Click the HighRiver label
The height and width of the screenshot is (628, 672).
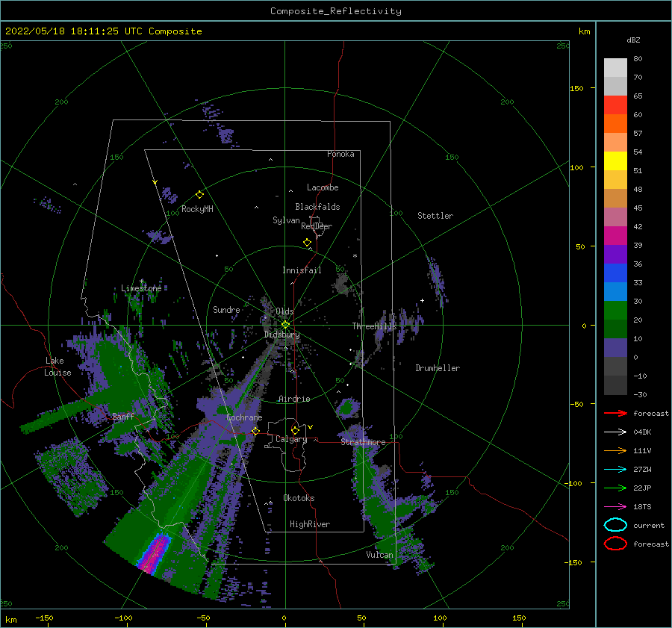pyautogui.click(x=310, y=524)
